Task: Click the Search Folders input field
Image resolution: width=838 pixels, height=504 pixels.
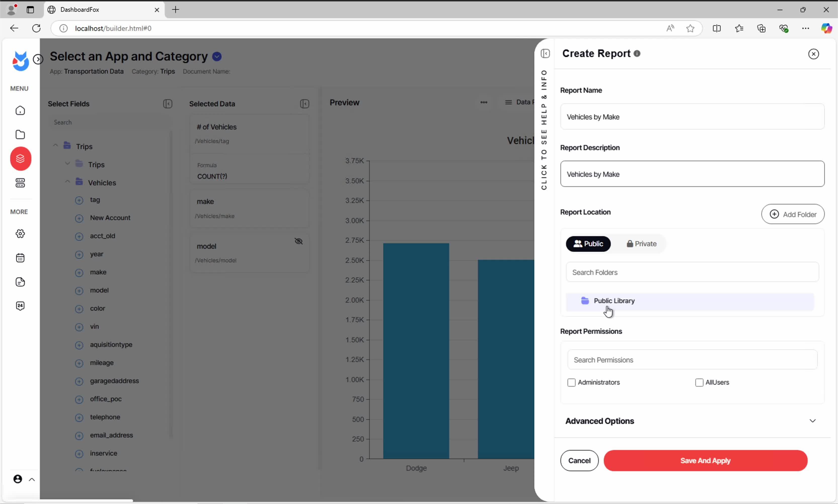Action: click(x=692, y=272)
